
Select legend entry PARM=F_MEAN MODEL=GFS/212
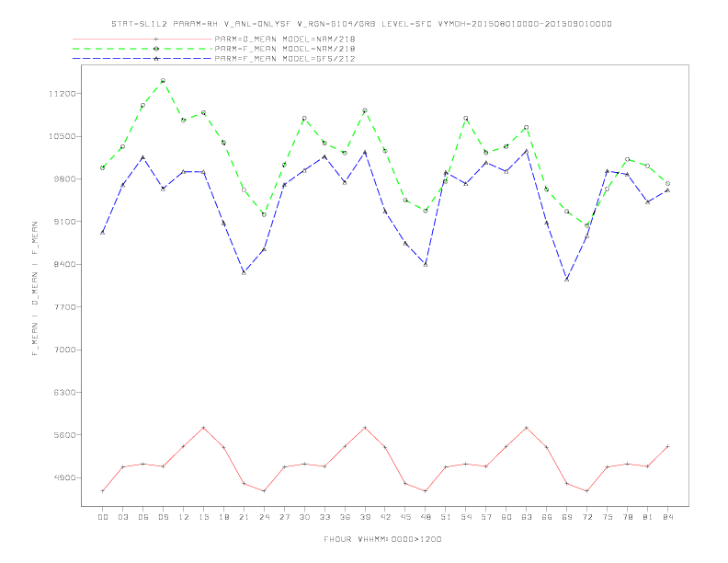[285, 59]
